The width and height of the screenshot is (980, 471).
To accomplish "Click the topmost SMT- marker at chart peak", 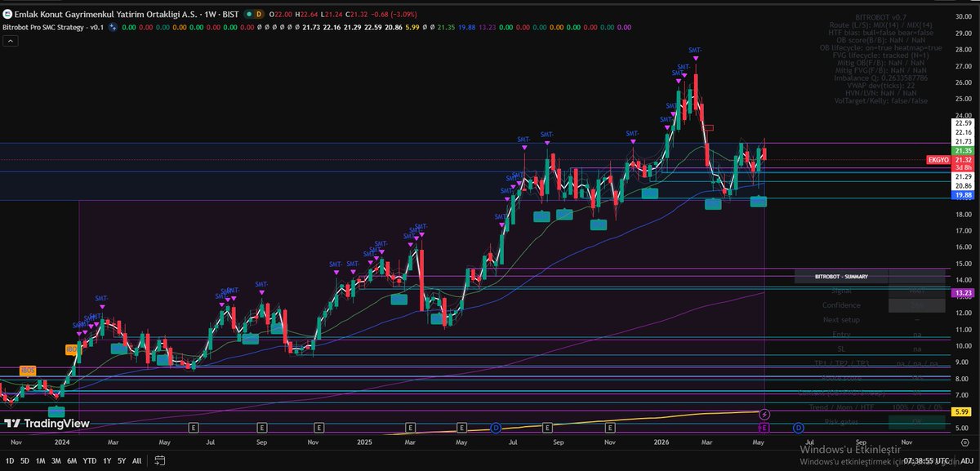I will click(695, 50).
